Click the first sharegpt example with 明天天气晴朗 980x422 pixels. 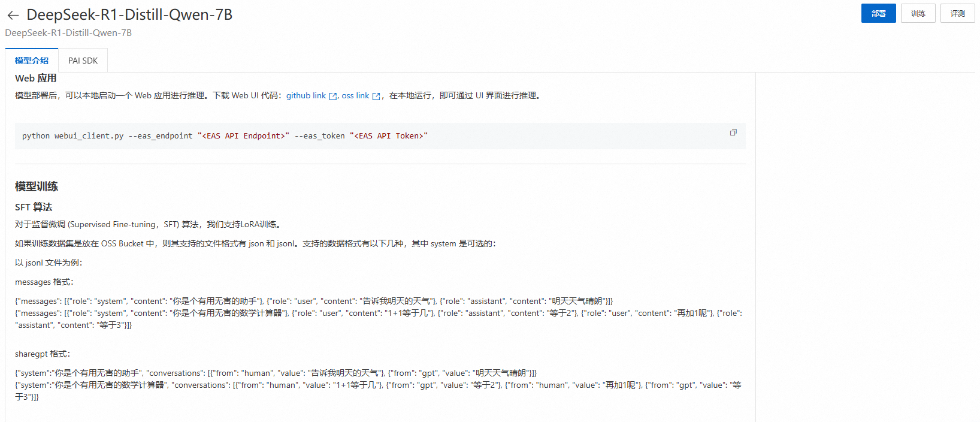pyautogui.click(x=276, y=373)
